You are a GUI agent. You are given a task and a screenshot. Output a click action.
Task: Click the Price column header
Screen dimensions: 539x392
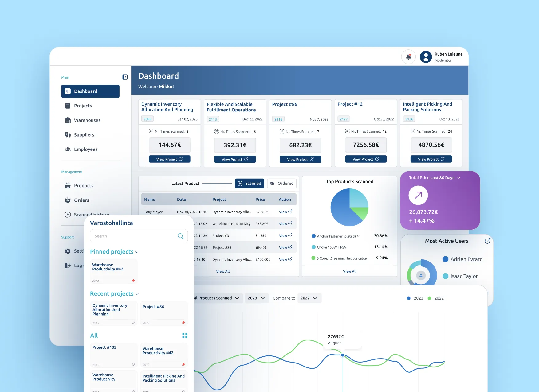(260, 200)
